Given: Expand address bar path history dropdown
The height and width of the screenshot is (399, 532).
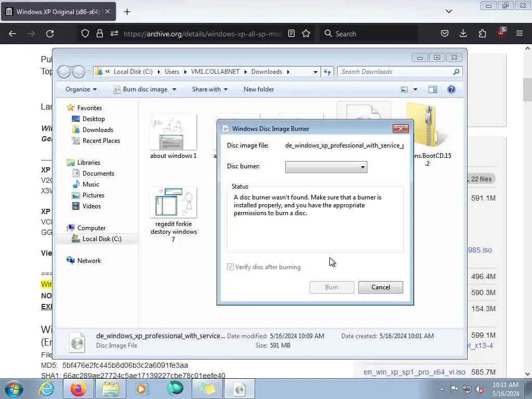Looking at the screenshot, I should tap(315, 72).
